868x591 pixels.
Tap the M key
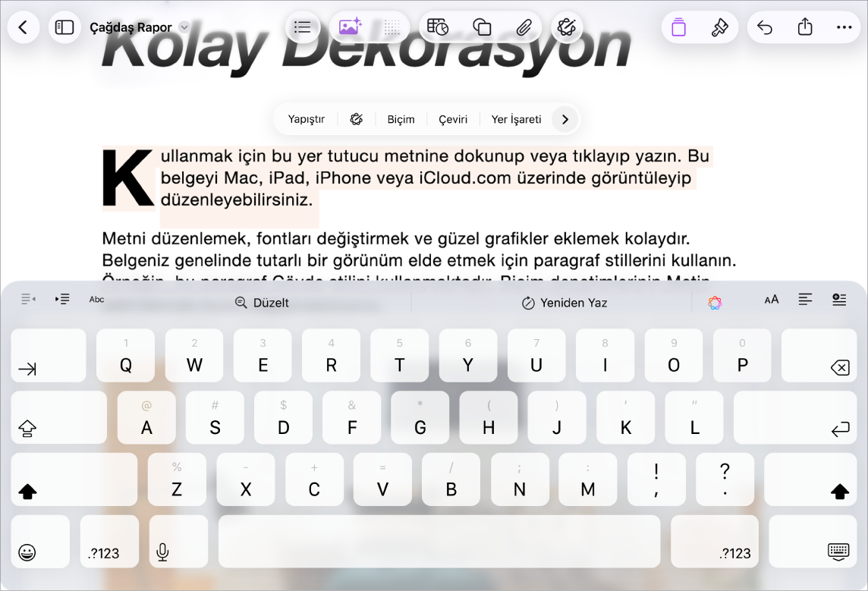(x=588, y=479)
